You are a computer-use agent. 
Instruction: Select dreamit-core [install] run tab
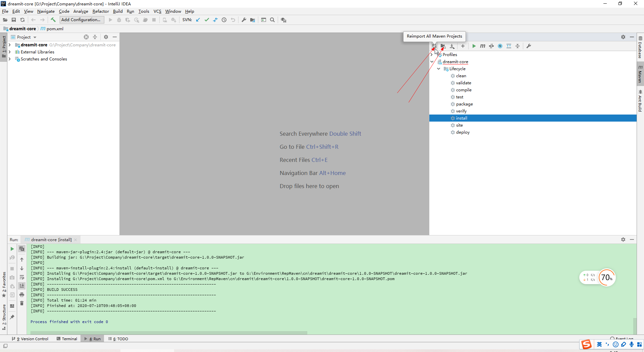coord(51,239)
